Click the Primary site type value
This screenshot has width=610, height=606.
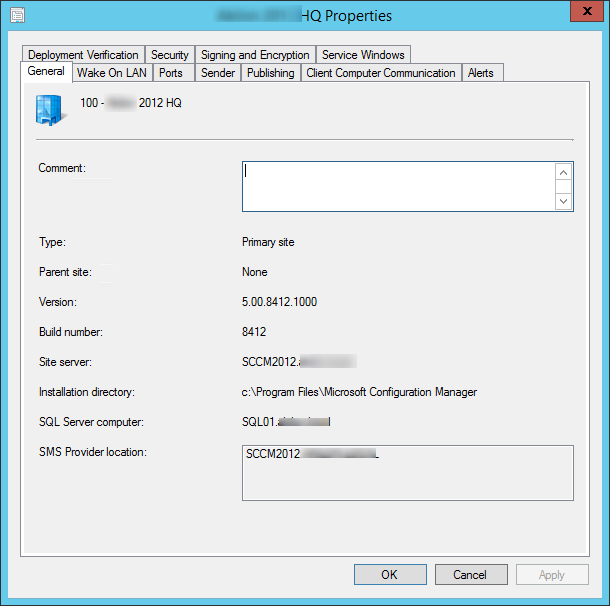(x=268, y=242)
